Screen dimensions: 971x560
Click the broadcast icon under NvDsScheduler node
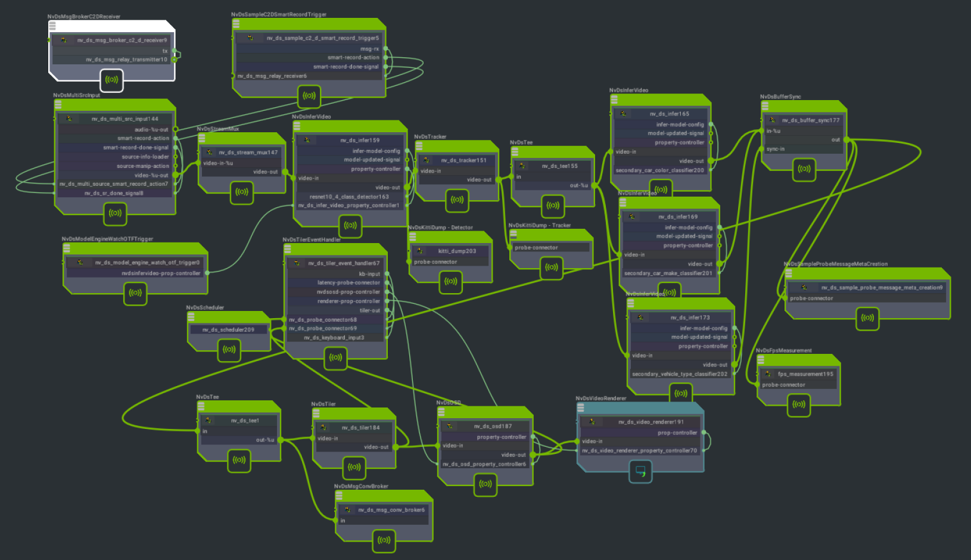click(x=229, y=350)
